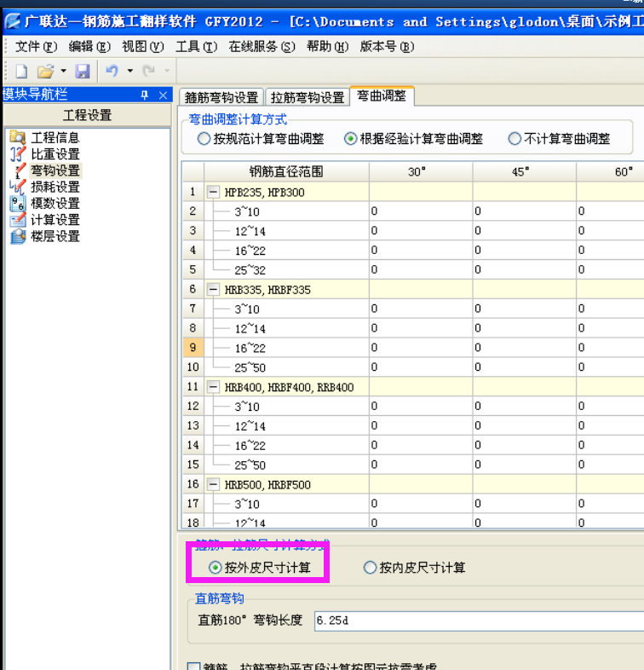Open the 文件(F) menu

pyautogui.click(x=36, y=46)
